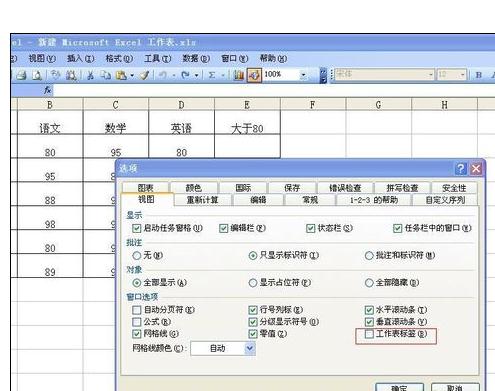Expand the toolbar options chevron

coord(323,75)
